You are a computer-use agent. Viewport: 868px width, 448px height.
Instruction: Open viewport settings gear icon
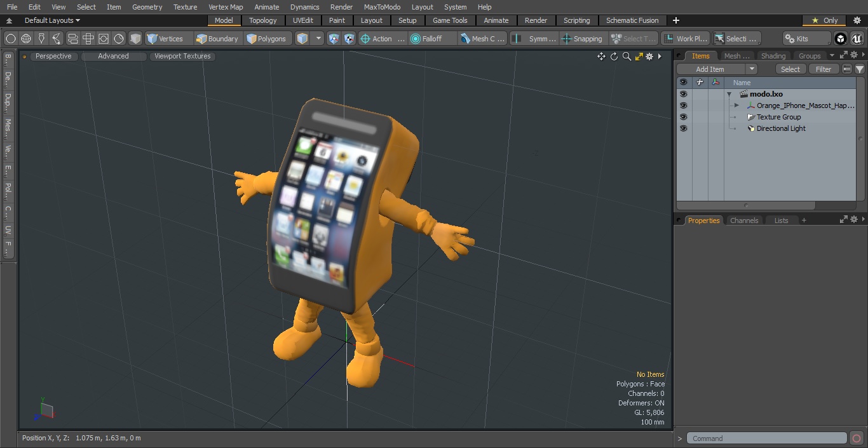pyautogui.click(x=649, y=57)
